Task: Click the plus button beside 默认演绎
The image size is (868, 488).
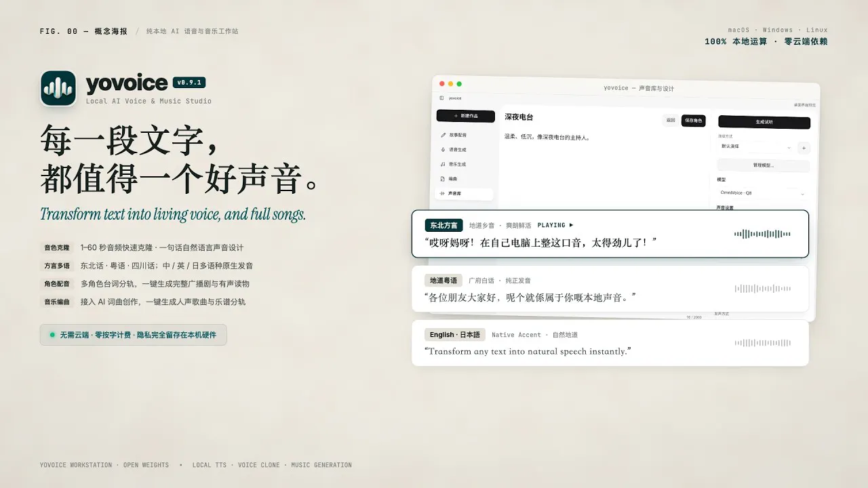Action: (804, 148)
